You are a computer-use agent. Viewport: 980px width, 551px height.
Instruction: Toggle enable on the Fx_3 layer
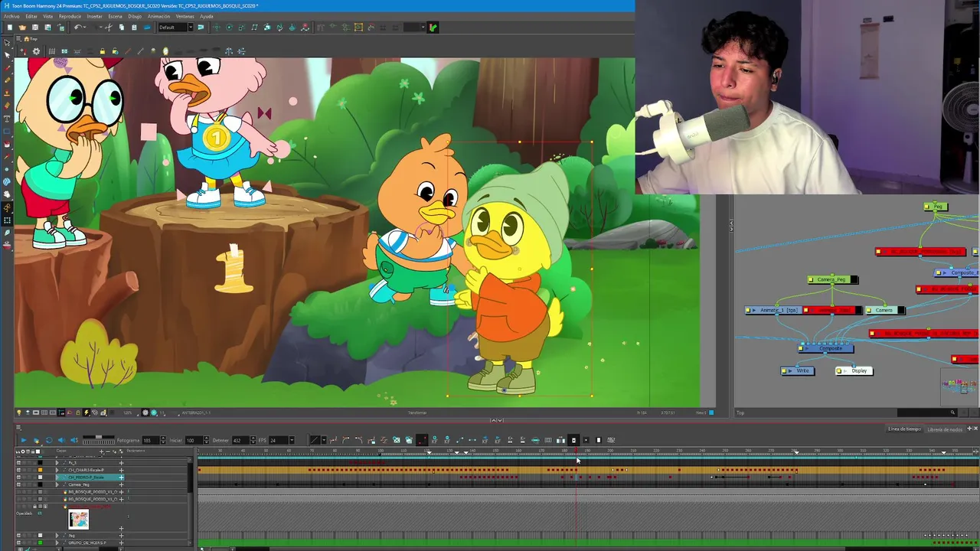18,463
